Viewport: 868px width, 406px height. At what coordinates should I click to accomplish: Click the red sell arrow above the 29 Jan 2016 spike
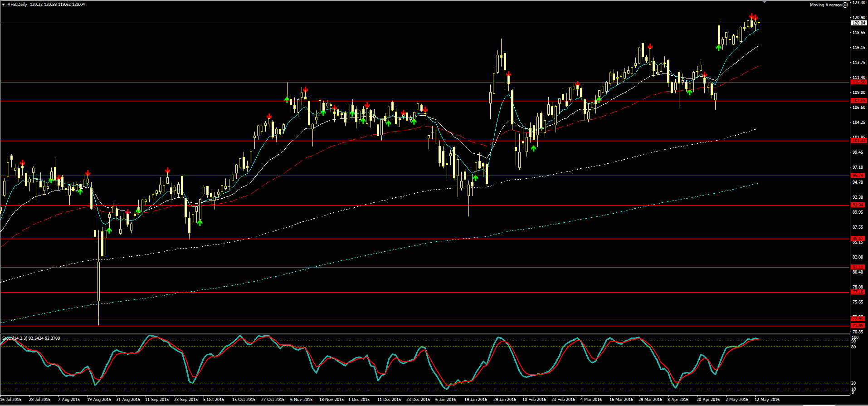[x=509, y=74]
